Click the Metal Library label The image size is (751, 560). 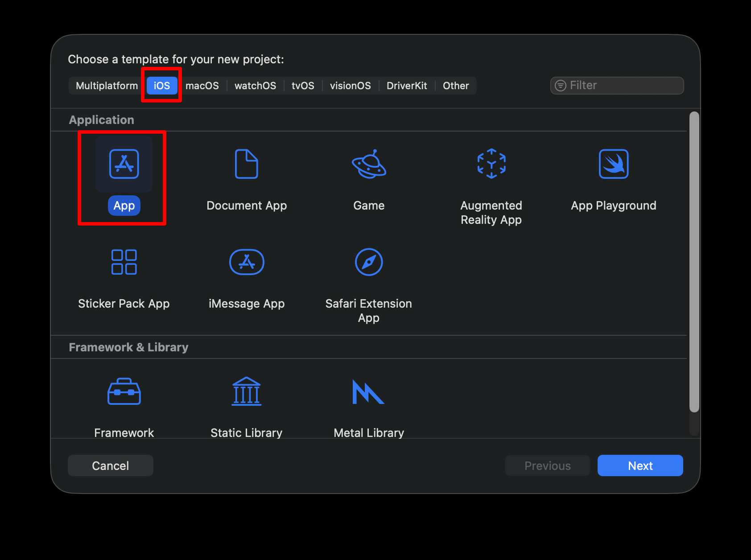(x=369, y=432)
